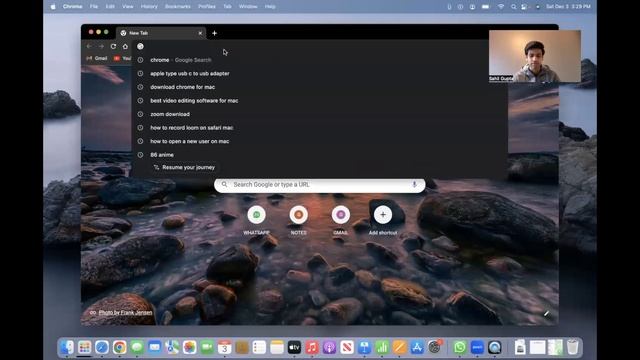
Task: Open WhatsApp from the dock
Action: (x=460, y=347)
